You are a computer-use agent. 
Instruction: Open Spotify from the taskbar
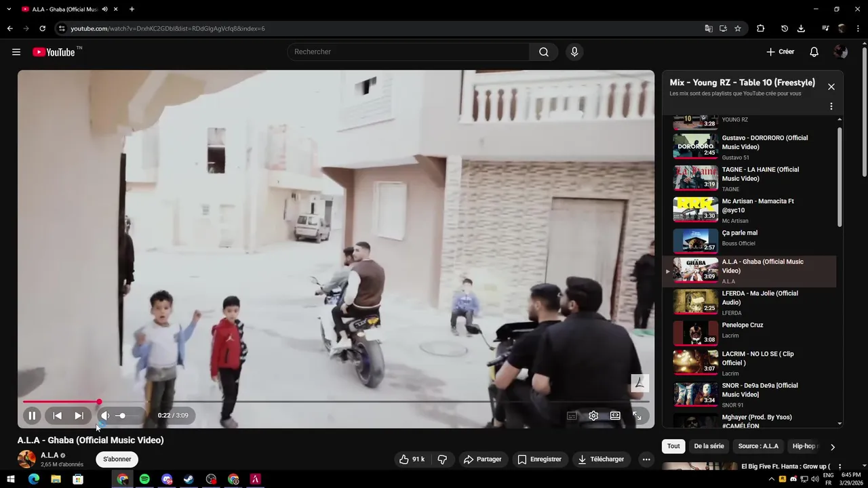click(x=144, y=479)
